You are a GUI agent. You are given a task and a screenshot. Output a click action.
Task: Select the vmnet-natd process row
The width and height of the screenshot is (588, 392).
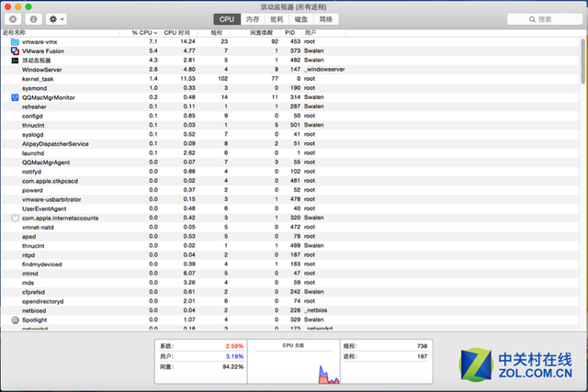pos(290,227)
